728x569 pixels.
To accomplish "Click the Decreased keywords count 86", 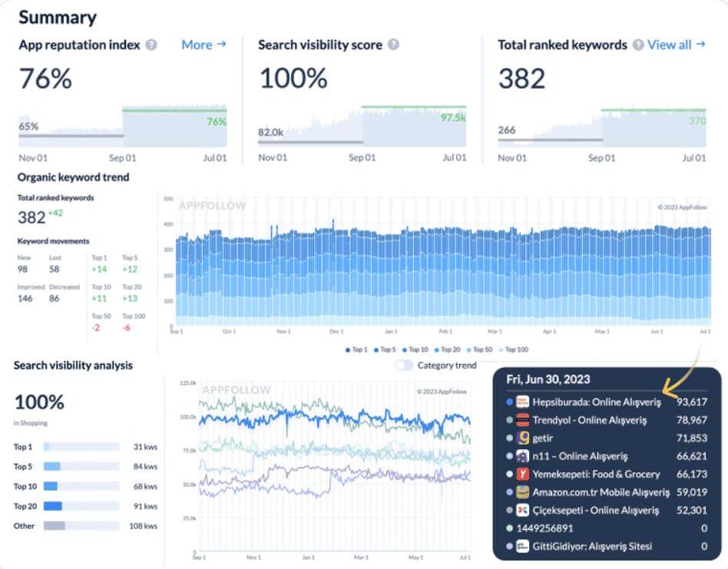I will pos(55,299).
